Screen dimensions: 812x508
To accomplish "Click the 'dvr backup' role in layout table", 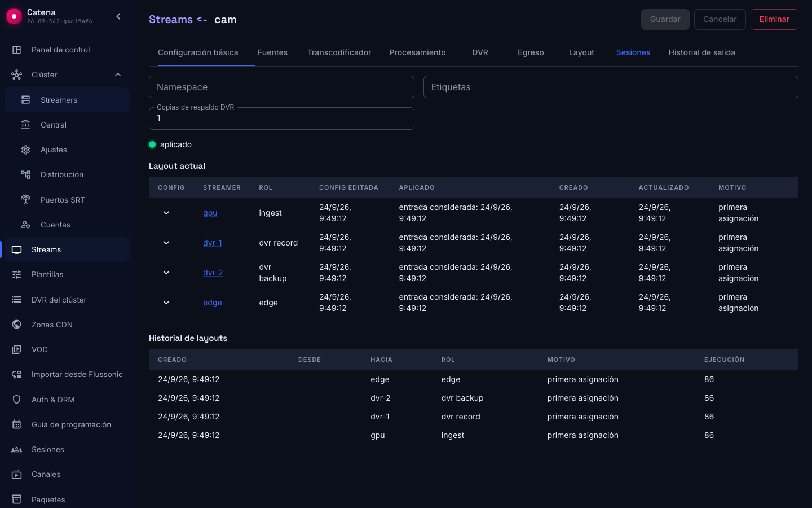I will (x=273, y=273).
